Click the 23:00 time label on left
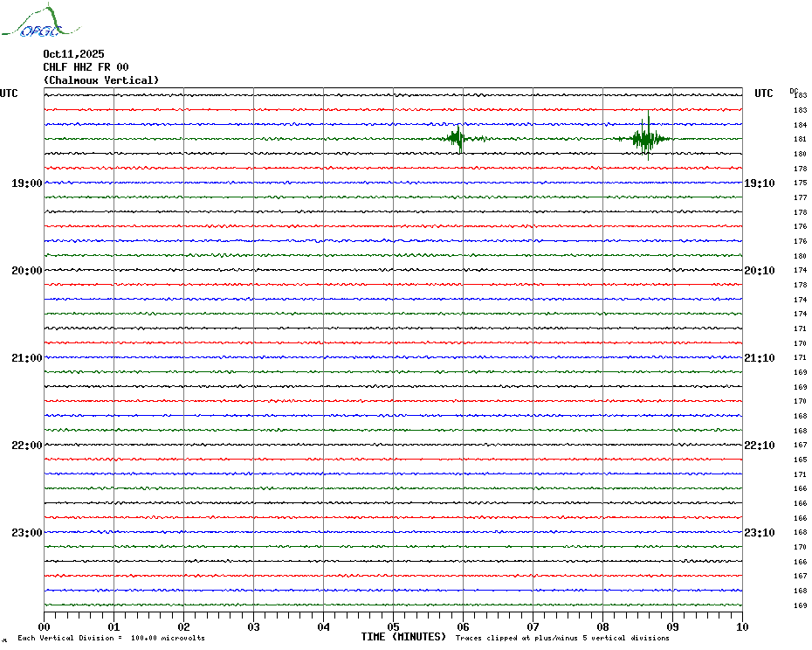 tap(27, 533)
